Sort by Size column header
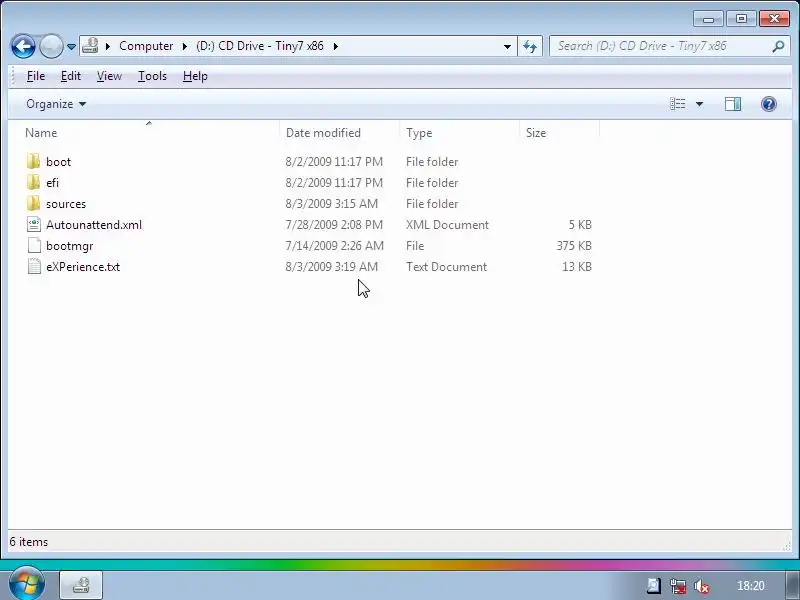Viewport: 800px width, 600px height. click(x=560, y=133)
